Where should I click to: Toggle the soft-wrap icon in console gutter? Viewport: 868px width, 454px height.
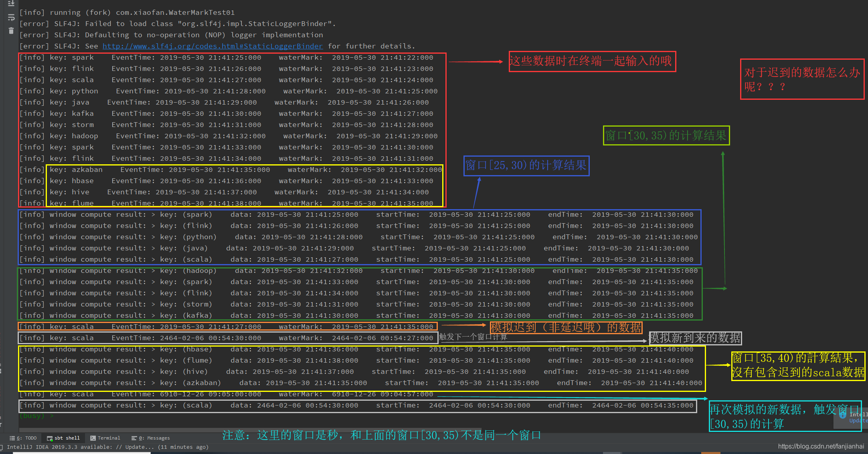coord(11,17)
